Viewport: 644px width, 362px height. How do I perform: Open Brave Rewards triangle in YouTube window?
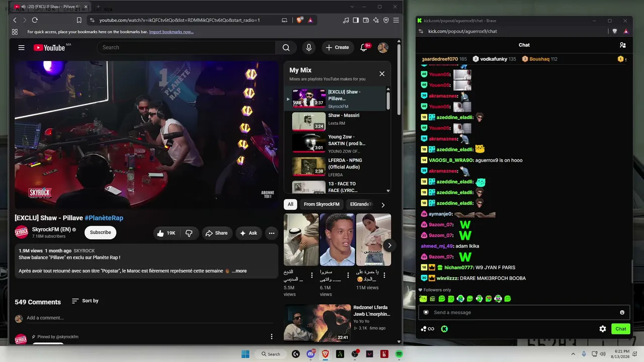[310, 20]
